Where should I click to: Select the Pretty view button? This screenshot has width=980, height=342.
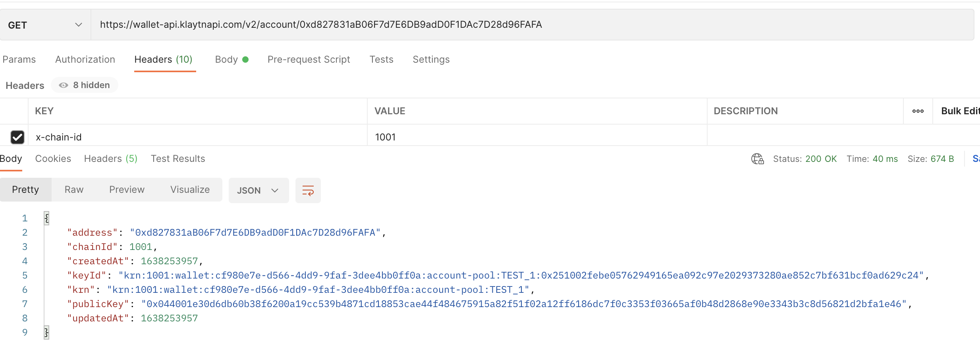25,190
